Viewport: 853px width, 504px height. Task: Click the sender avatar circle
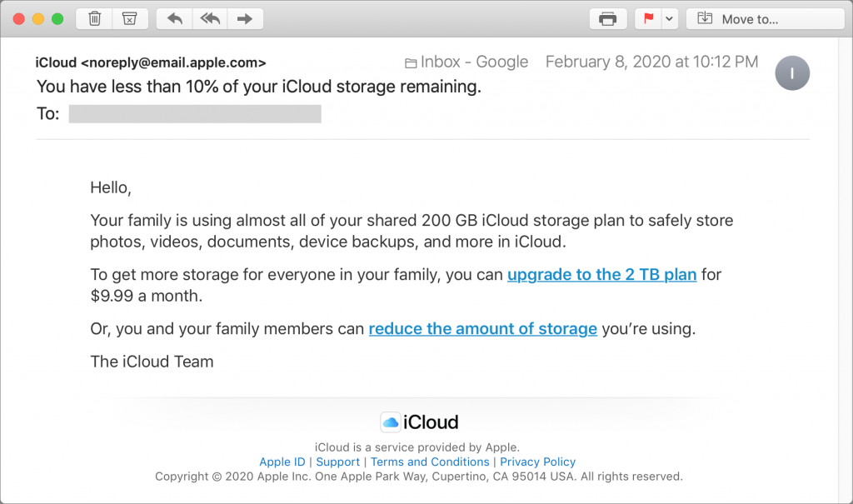[x=791, y=73]
